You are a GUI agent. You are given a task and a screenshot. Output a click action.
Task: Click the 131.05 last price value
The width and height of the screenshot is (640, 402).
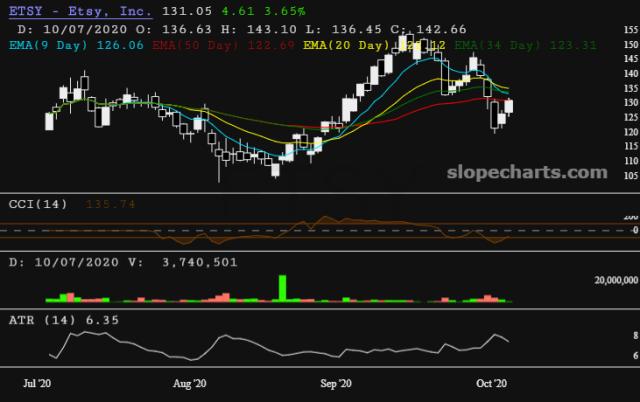[181, 12]
